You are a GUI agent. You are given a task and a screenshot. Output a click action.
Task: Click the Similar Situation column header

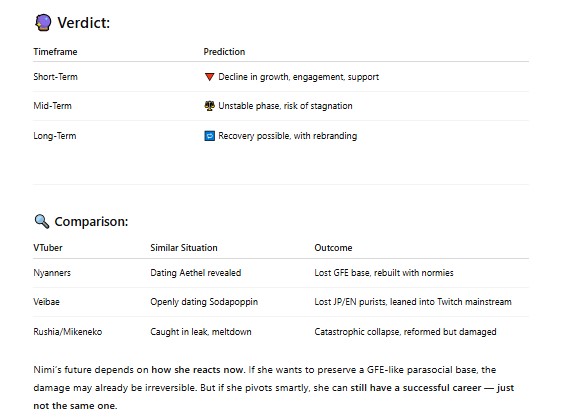tap(184, 248)
